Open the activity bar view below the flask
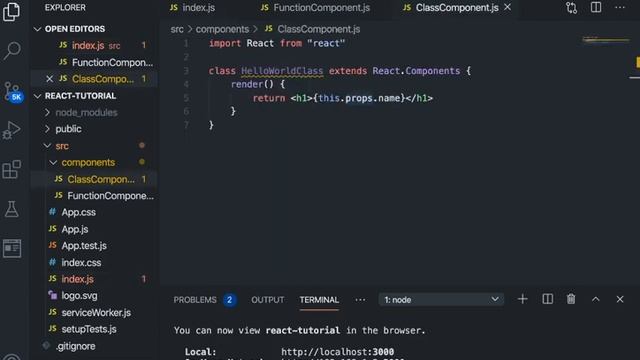 (x=12, y=248)
